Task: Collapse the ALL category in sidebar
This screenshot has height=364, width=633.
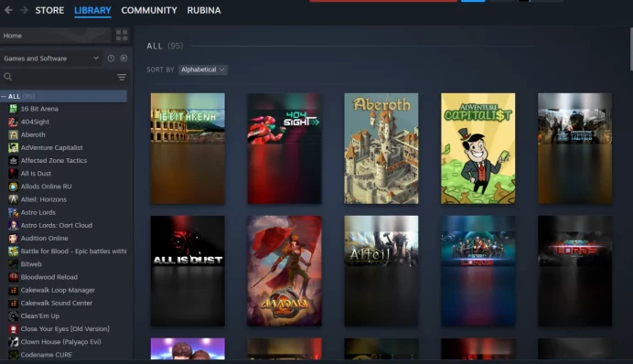Action: tap(4, 96)
